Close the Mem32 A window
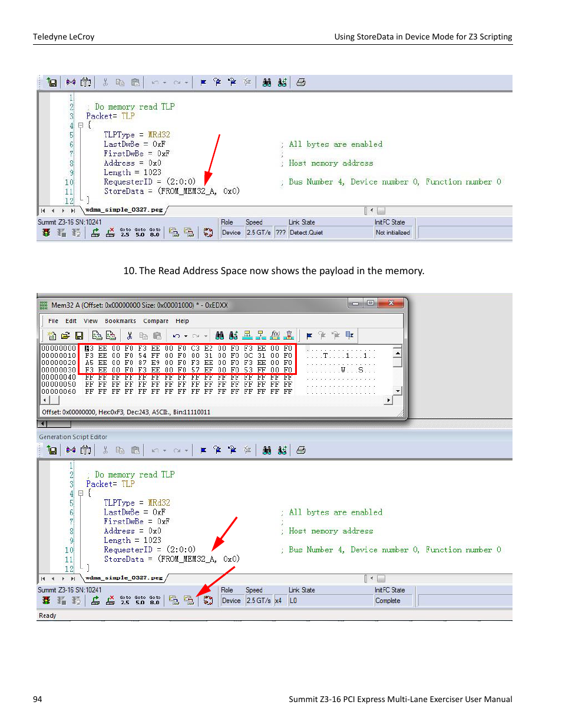562x728 pixels. point(391,303)
